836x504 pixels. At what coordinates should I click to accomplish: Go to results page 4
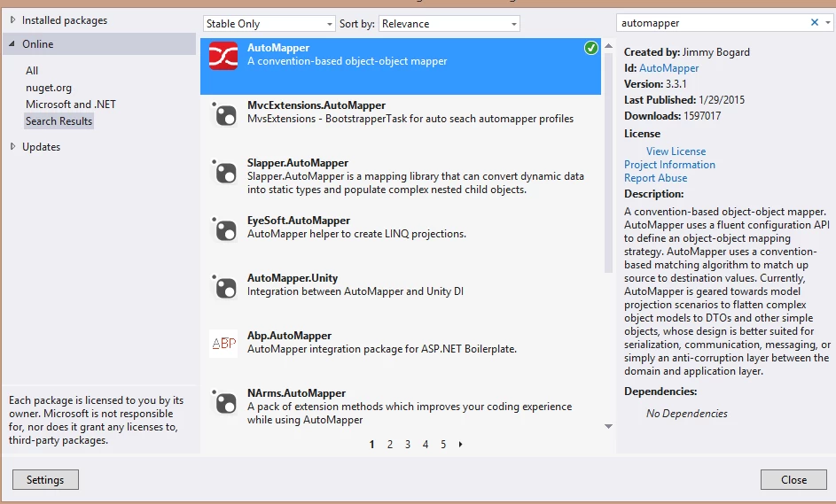coord(426,444)
